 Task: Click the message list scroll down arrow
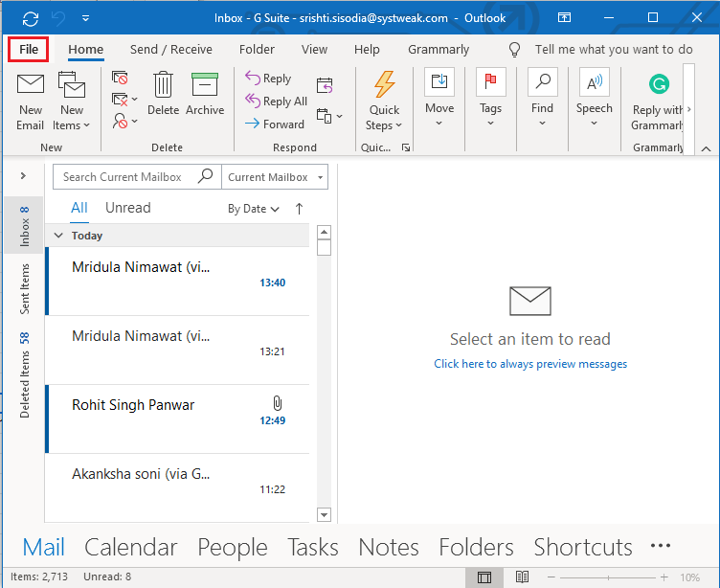[x=325, y=515]
